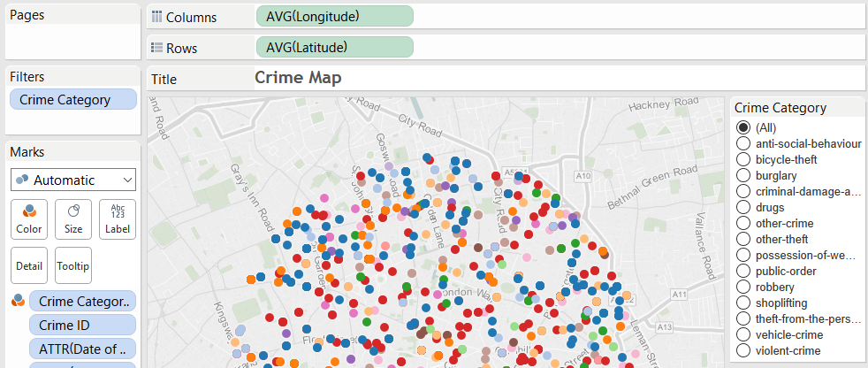The image size is (868, 368).
Task: Click the Pages shelf header
Action: (27, 16)
